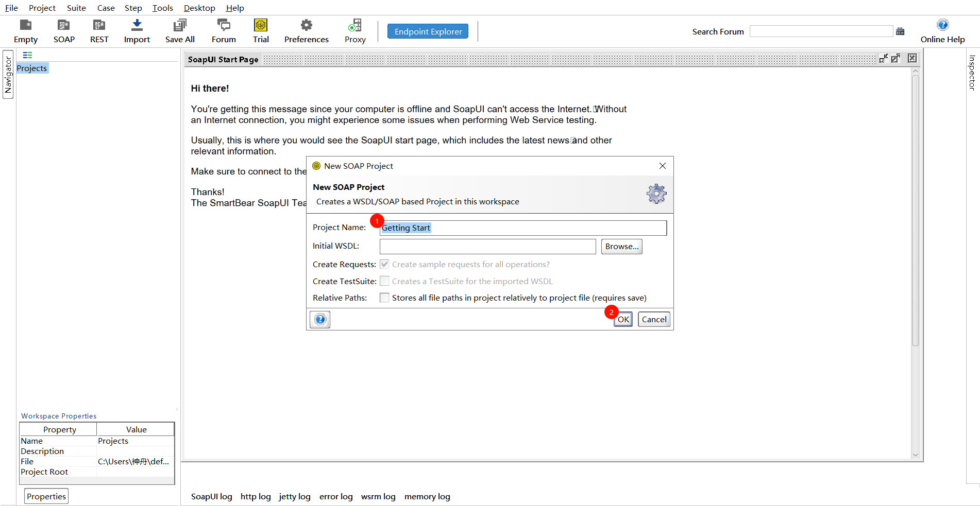Click the File property value path
Screen dimensions: 980x506
coord(136,462)
